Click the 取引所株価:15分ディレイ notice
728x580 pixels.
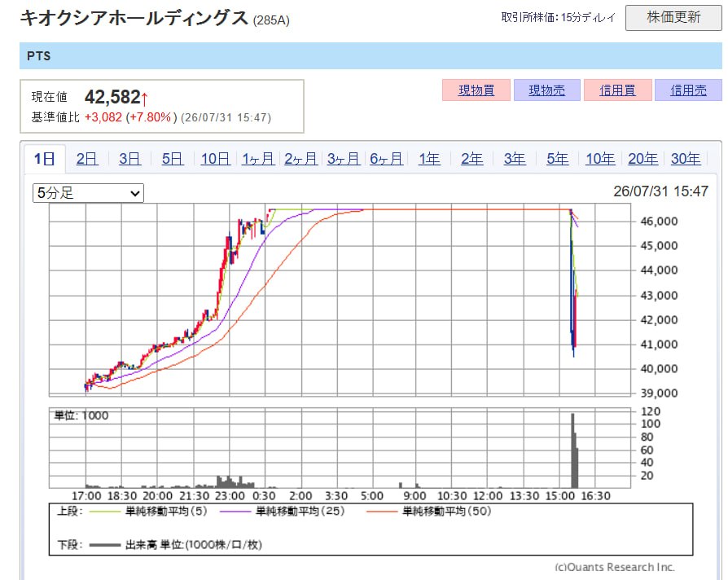coord(558,18)
